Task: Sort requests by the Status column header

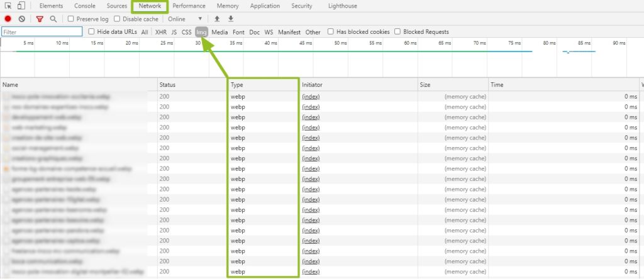Action: click(x=167, y=84)
